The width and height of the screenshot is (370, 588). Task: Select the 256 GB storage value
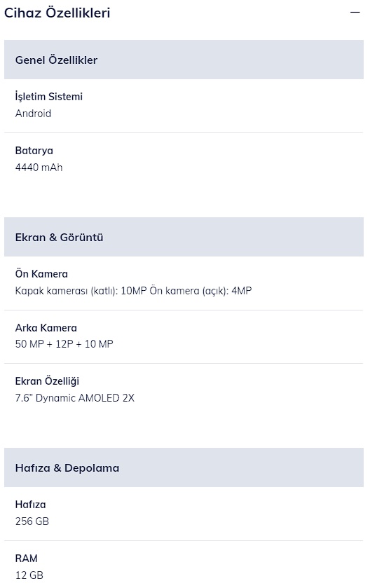click(32, 521)
